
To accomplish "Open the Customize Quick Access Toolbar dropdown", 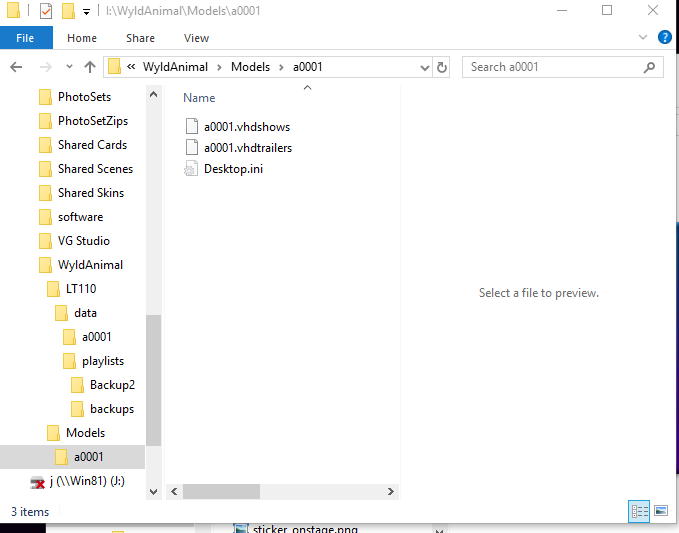I will [87, 12].
